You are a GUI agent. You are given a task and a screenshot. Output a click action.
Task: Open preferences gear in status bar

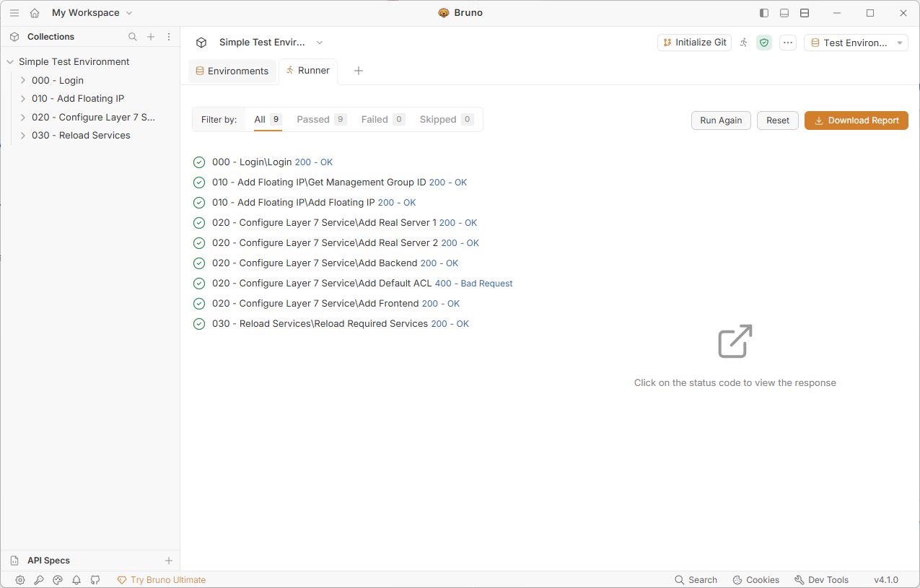[20, 580]
